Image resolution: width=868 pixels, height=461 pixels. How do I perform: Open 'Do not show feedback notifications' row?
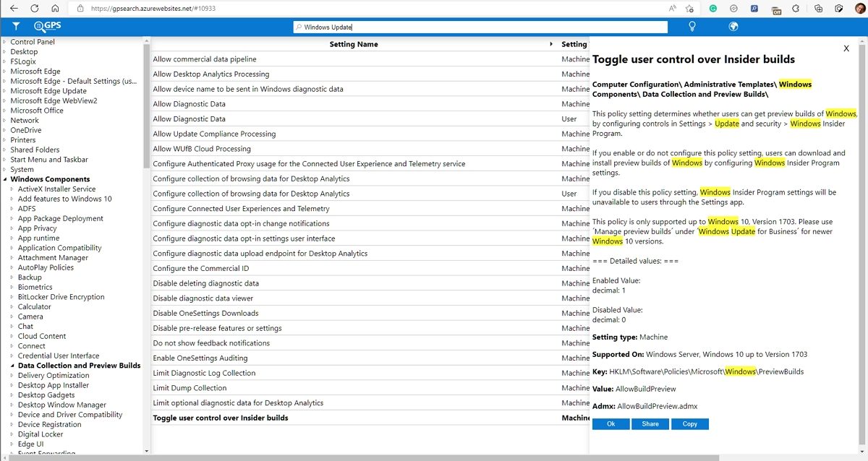(x=370, y=343)
